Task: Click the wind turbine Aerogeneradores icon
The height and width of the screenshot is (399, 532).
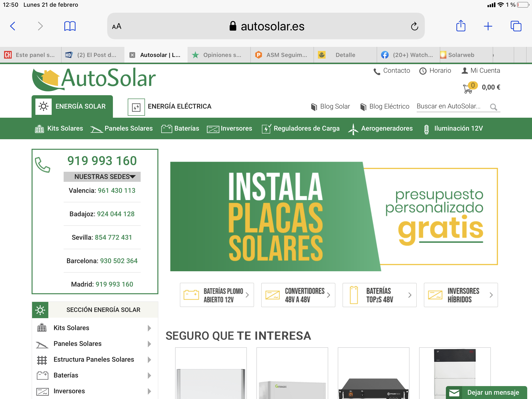Action: [353, 129]
